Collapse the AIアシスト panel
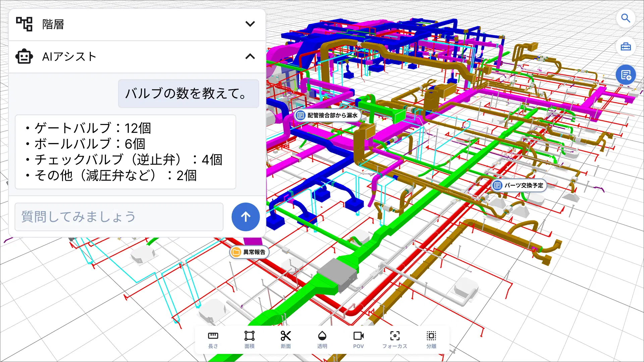Screen dimensions: 644x362 pyautogui.click(x=250, y=56)
